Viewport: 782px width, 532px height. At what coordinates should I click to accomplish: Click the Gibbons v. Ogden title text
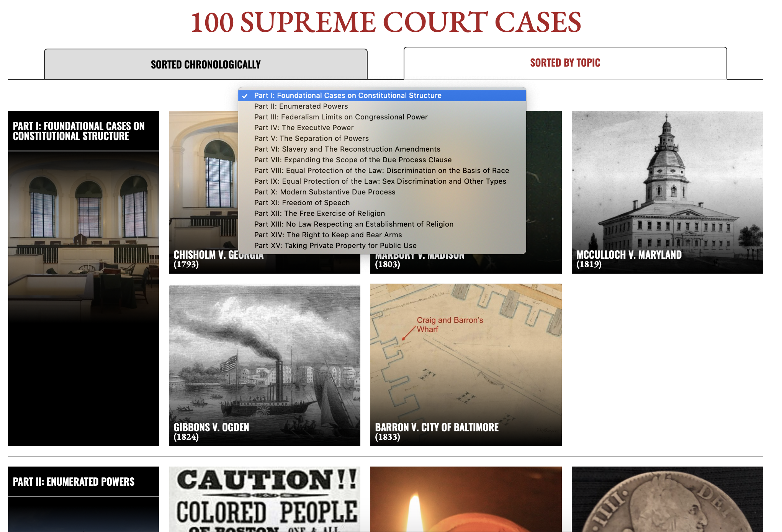211,428
